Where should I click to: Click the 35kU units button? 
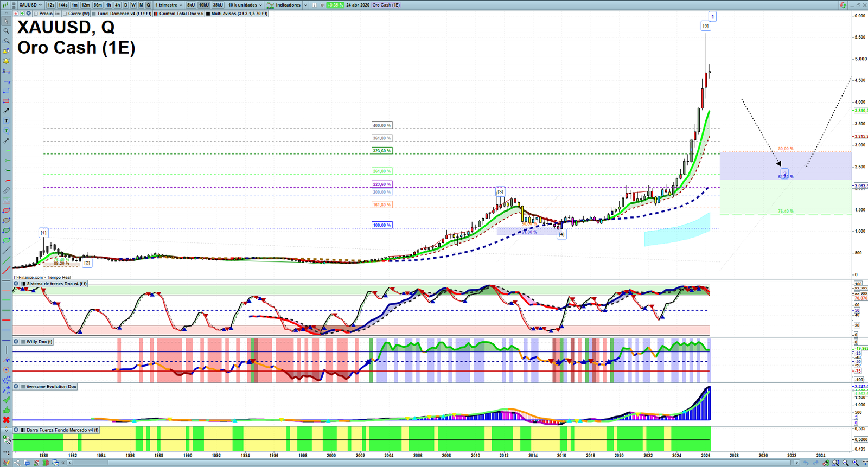(x=218, y=5)
